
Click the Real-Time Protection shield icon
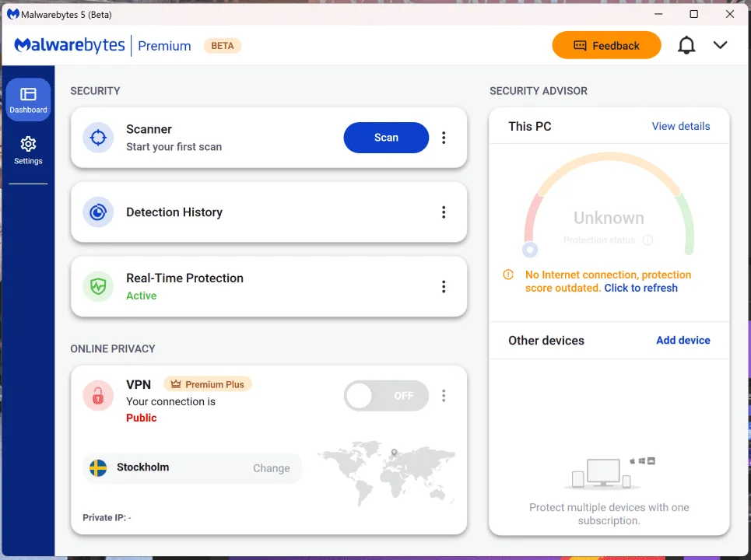tap(98, 286)
